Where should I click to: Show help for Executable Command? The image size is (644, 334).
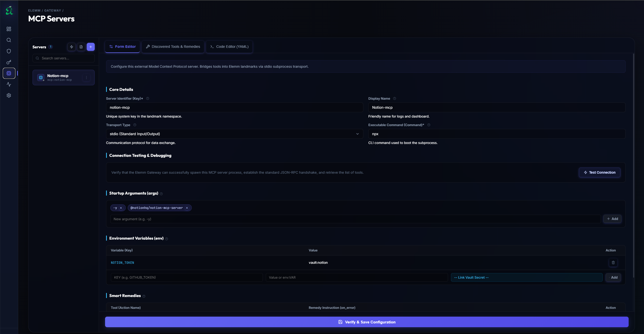click(429, 125)
